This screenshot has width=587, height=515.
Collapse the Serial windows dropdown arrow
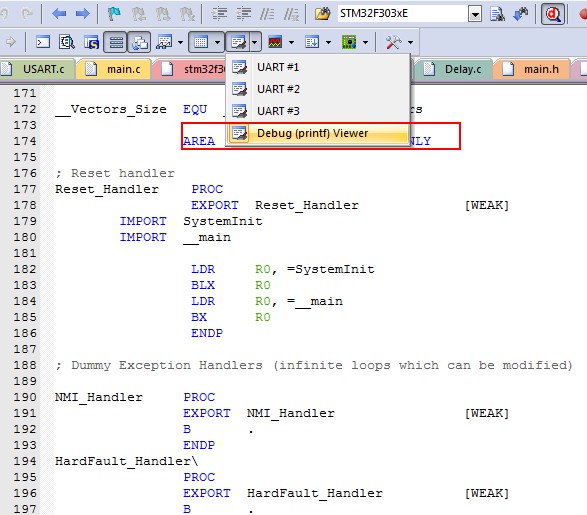pyautogui.click(x=255, y=42)
